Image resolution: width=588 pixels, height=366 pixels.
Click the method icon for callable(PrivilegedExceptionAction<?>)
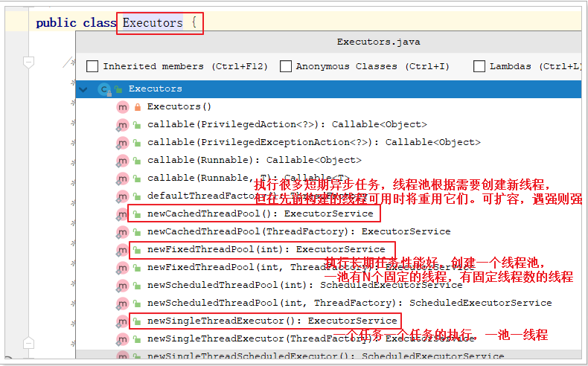click(122, 143)
